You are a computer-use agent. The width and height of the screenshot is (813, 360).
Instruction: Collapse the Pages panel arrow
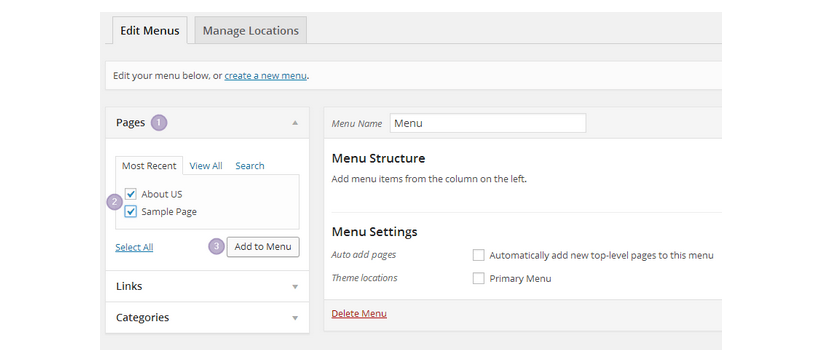click(x=295, y=123)
